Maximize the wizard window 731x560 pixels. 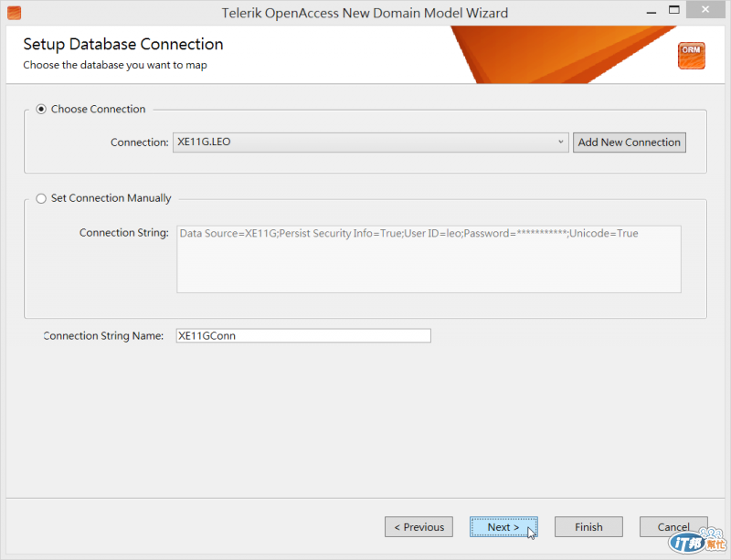673,10
